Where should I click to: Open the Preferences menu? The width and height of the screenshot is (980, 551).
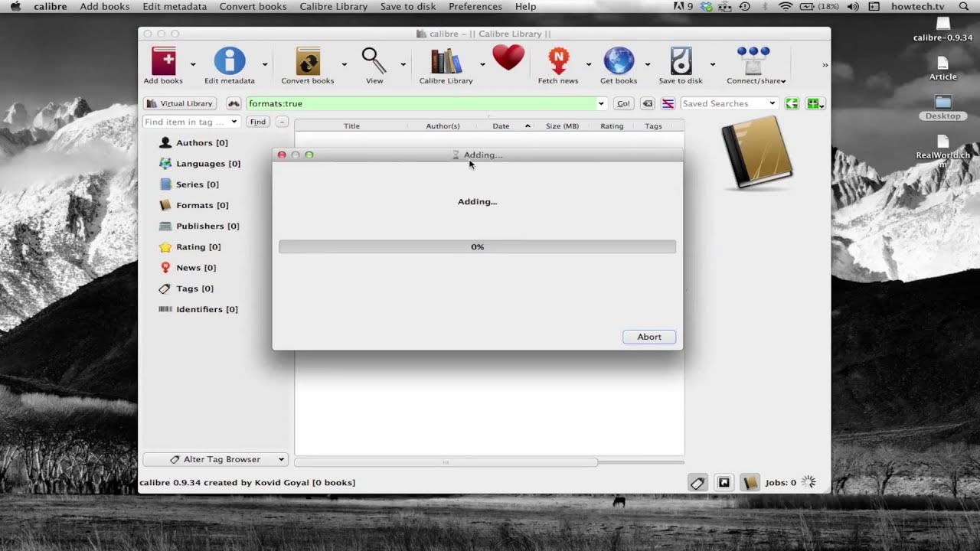pyautogui.click(x=475, y=6)
